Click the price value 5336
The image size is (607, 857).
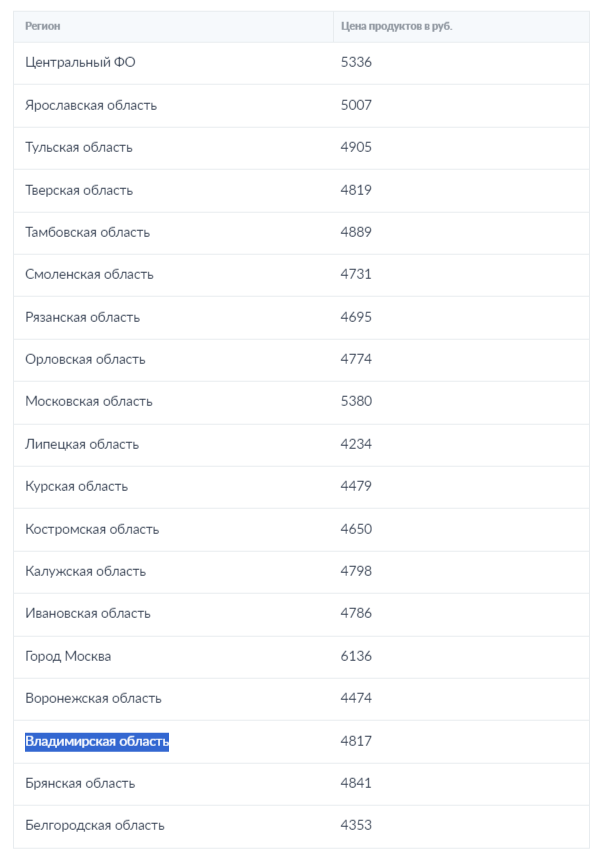[x=356, y=63]
